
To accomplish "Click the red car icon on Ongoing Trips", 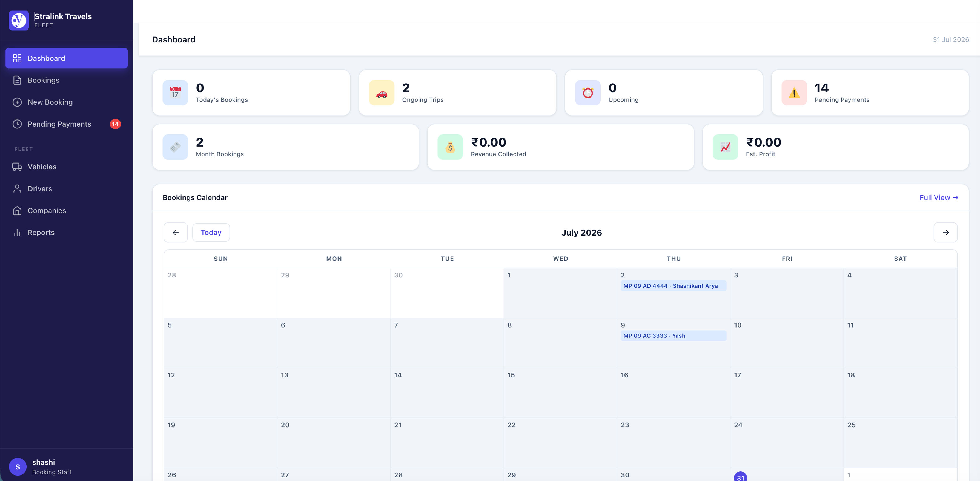I will [382, 93].
